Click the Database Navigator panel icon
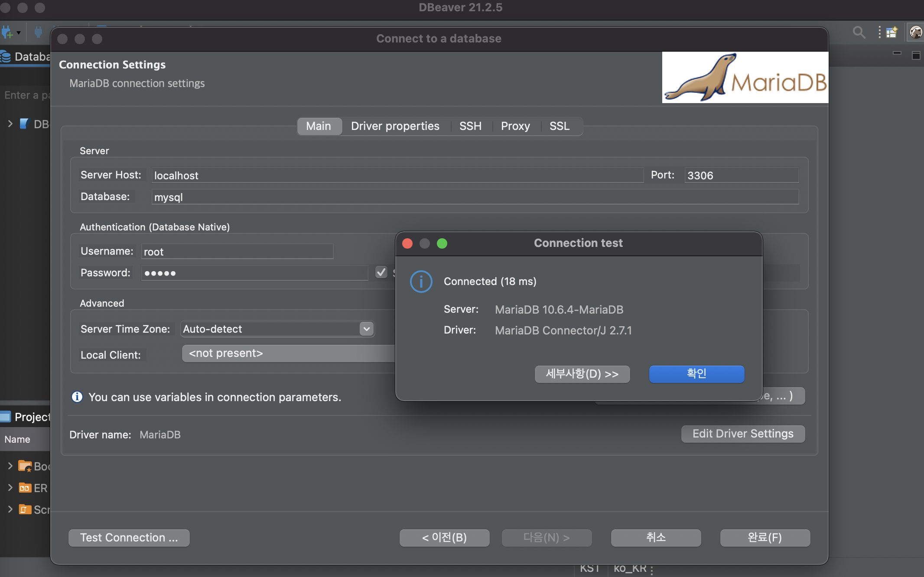Viewport: 924px width, 577px height. pyautogui.click(x=5, y=57)
